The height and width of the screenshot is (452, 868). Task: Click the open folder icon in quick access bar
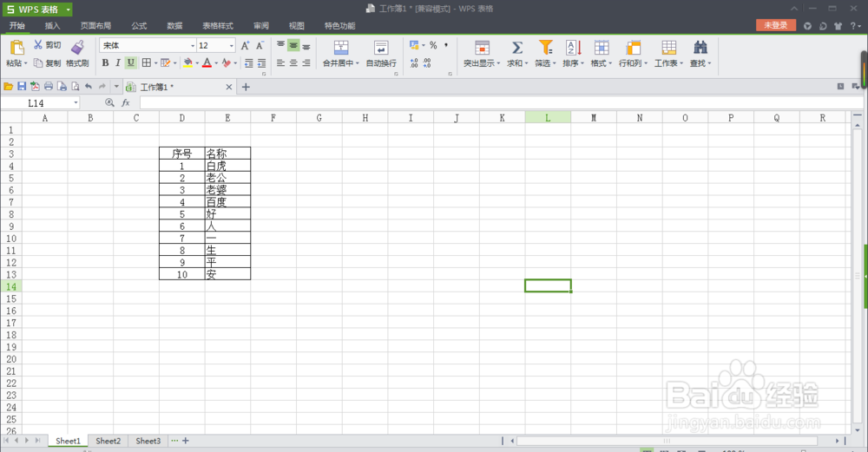point(9,86)
